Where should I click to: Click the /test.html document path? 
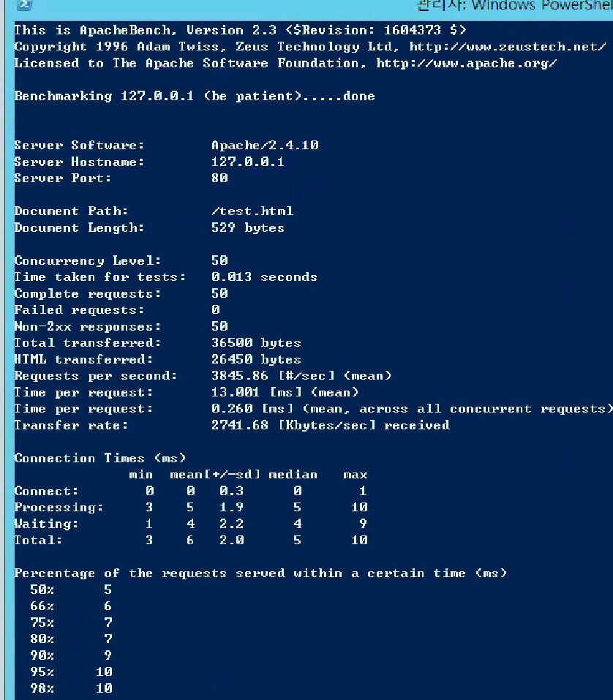tap(252, 211)
